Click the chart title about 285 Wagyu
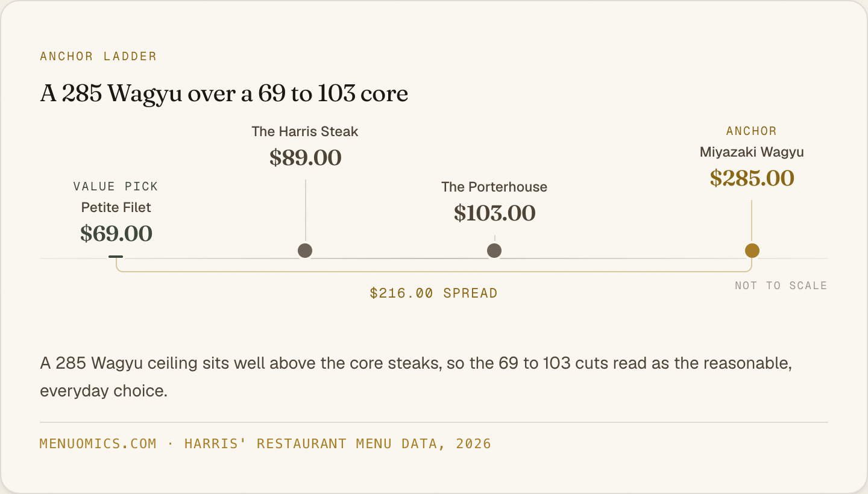The height and width of the screenshot is (494, 868). pos(224,93)
